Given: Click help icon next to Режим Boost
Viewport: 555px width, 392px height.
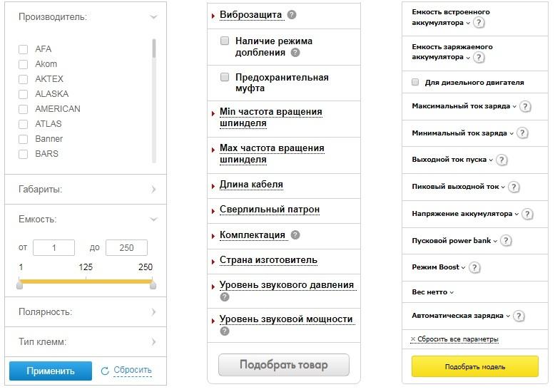Looking at the screenshot, I should tap(474, 268).
